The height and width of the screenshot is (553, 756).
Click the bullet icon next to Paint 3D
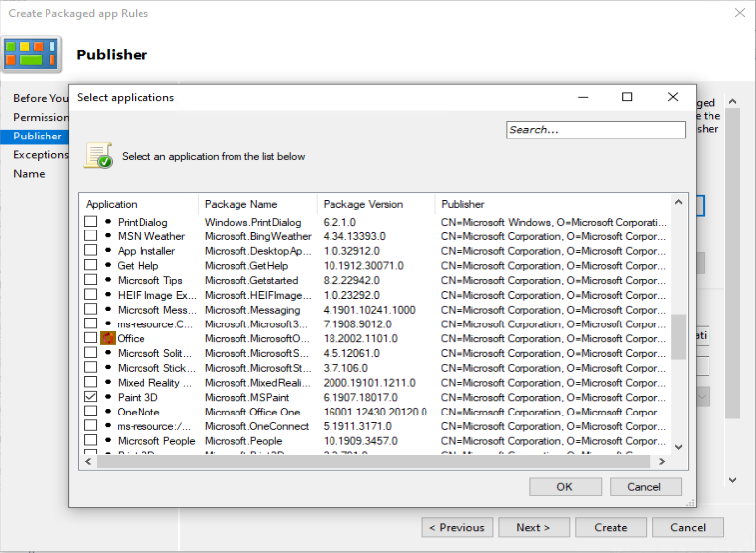pos(108,397)
